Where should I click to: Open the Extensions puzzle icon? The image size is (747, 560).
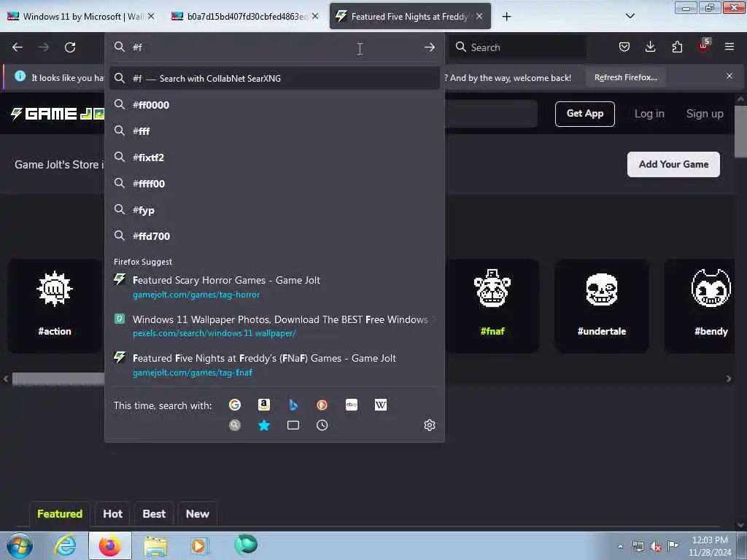677,47
